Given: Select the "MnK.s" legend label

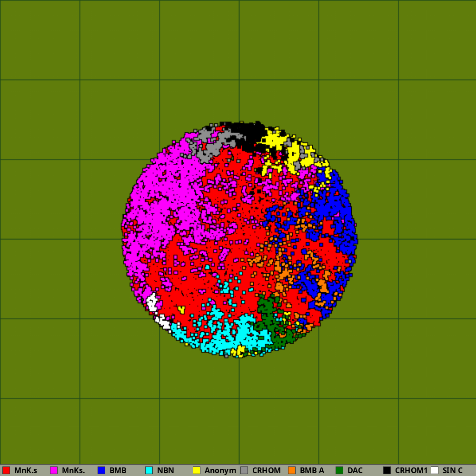Looking at the screenshot, I should point(26,471).
